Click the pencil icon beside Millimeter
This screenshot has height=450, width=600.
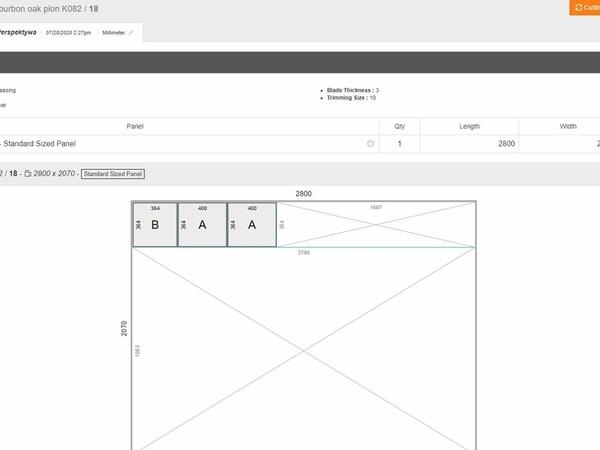tap(130, 33)
